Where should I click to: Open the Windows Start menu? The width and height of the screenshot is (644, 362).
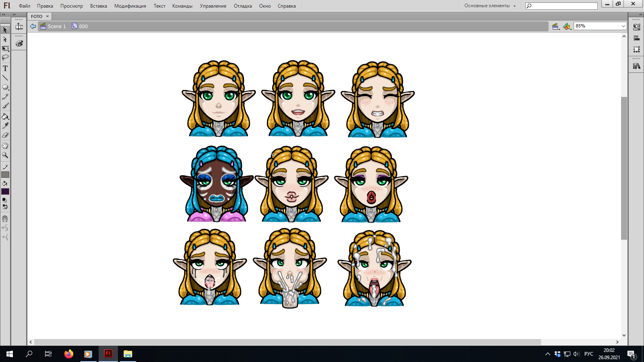(x=10, y=354)
